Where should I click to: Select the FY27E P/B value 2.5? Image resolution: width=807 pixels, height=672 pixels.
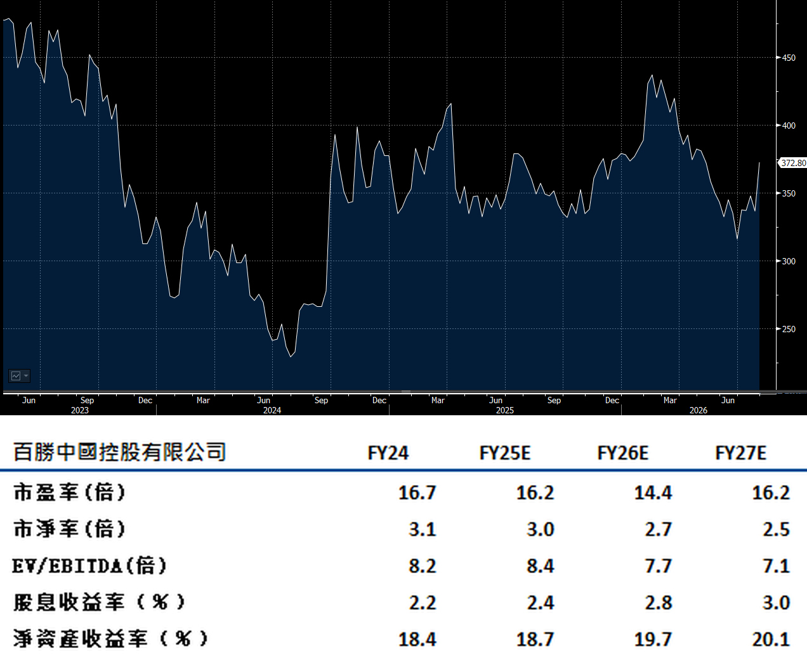tap(777, 529)
